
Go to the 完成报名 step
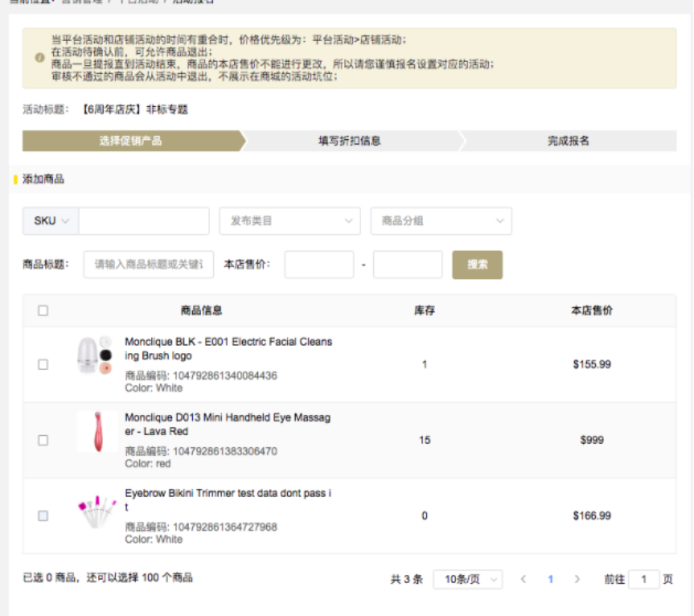pyautogui.click(x=568, y=142)
